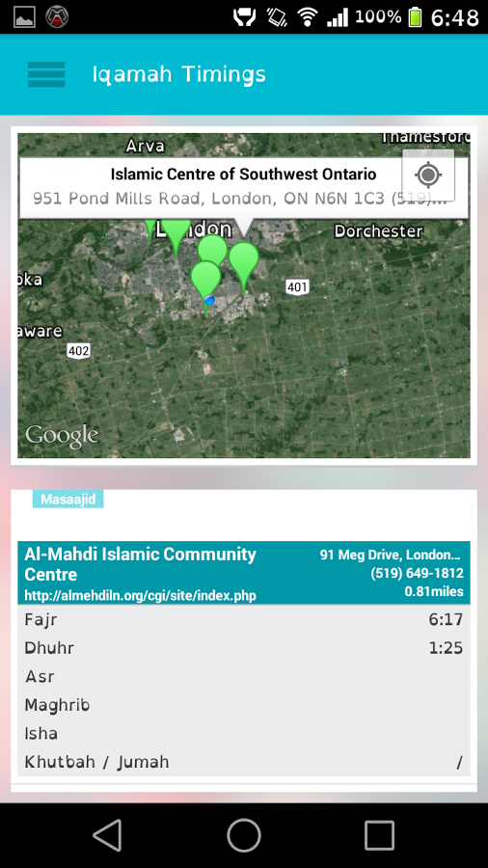Image resolution: width=488 pixels, height=868 pixels.
Task: Open Islamic Centre of Southwest Ontario info window
Action: (x=244, y=187)
